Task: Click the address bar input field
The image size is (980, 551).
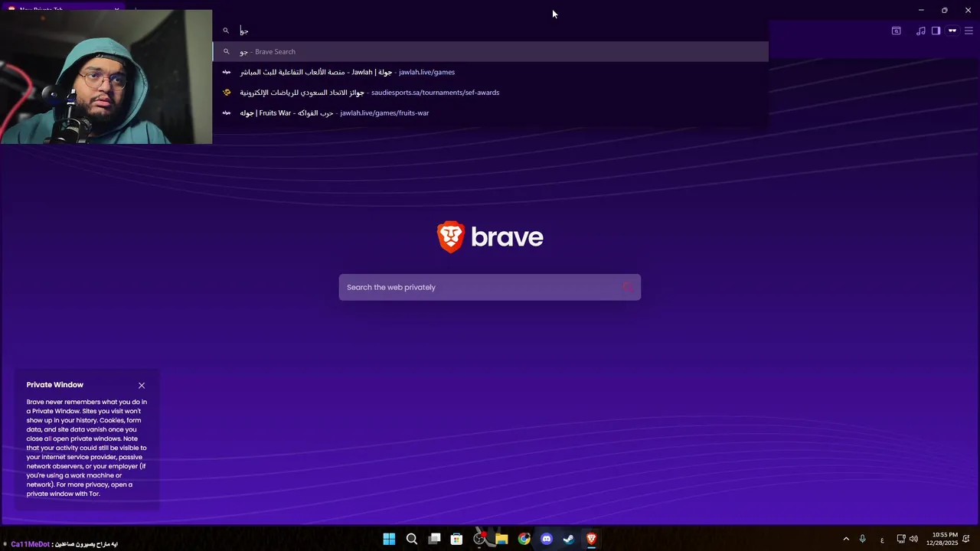Action: click(x=490, y=31)
